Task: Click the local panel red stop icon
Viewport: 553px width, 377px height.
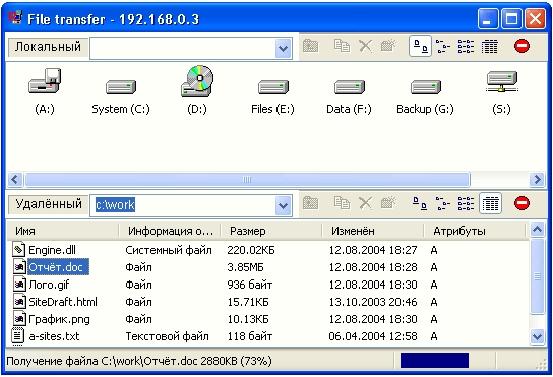Action: tap(522, 46)
